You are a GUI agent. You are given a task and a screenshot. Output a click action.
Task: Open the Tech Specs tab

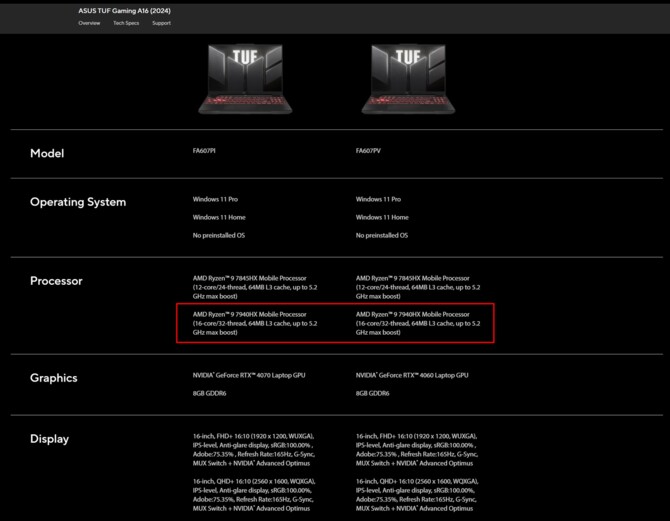pyautogui.click(x=126, y=23)
